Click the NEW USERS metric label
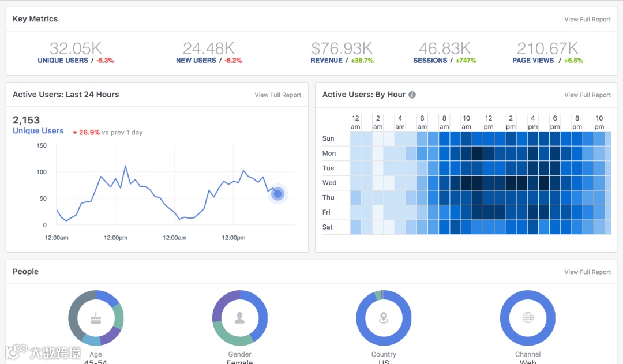Viewport: 623px width, 364px height. click(x=196, y=61)
